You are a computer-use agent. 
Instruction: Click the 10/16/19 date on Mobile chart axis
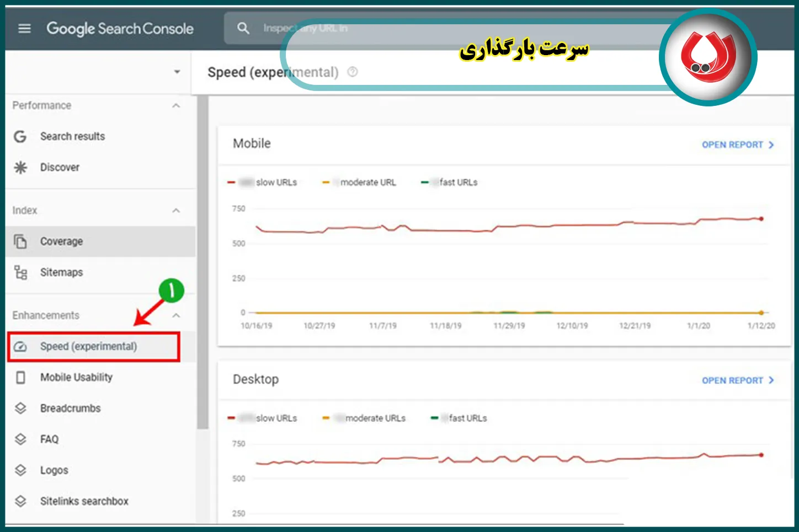pyautogui.click(x=257, y=326)
